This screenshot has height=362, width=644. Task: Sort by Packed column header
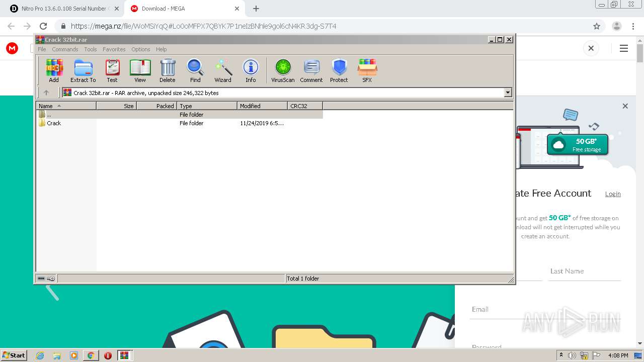point(156,106)
